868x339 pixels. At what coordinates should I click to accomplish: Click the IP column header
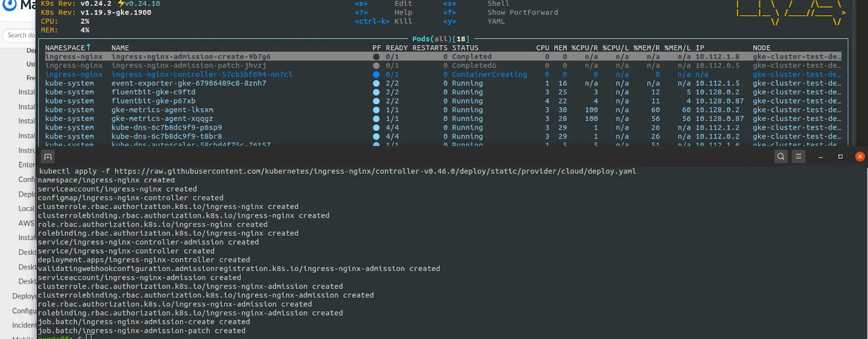point(700,48)
